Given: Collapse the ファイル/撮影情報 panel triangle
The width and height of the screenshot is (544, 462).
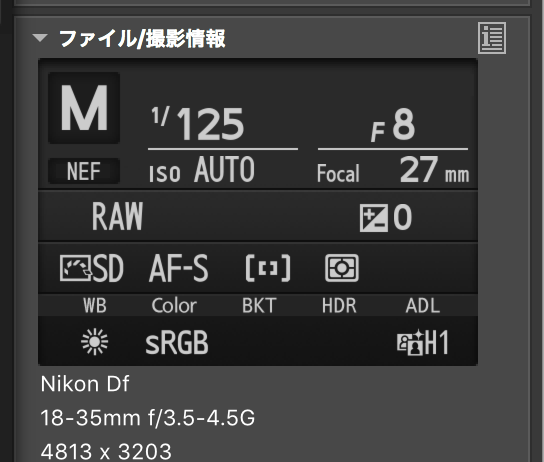Looking at the screenshot, I should 40,38.
